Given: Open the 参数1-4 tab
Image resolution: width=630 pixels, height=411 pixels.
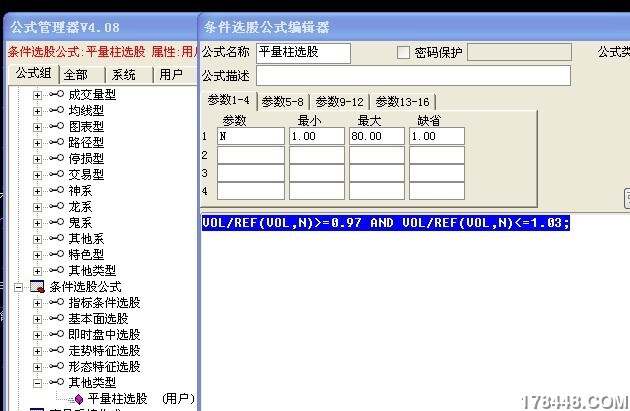Looking at the screenshot, I should coord(229,100).
